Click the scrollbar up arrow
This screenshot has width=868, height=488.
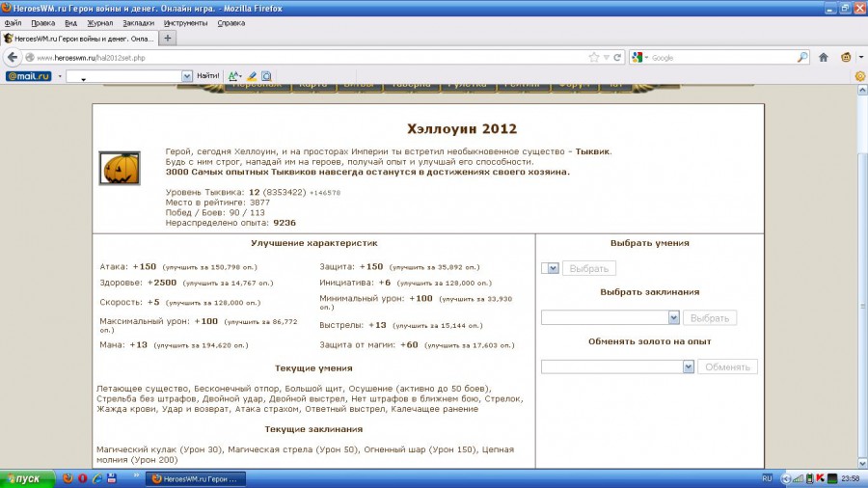click(862, 90)
